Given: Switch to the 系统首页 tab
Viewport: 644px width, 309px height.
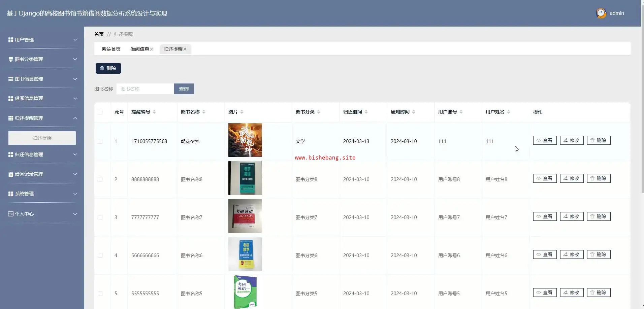Looking at the screenshot, I should (x=111, y=49).
